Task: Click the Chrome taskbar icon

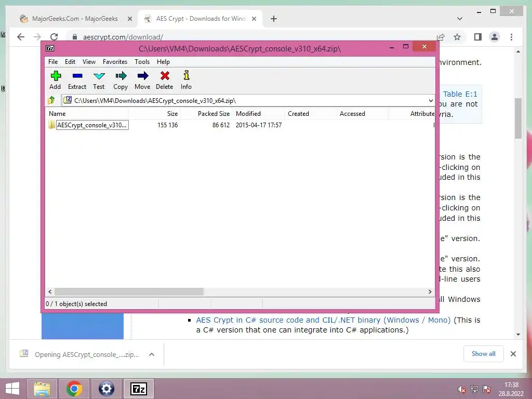Action: [74, 389]
